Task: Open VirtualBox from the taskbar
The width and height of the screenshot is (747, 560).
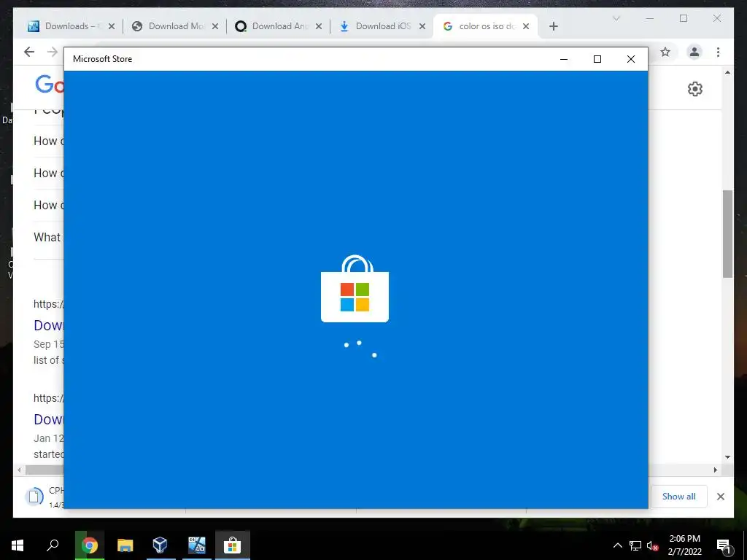Action: pyautogui.click(x=160, y=545)
